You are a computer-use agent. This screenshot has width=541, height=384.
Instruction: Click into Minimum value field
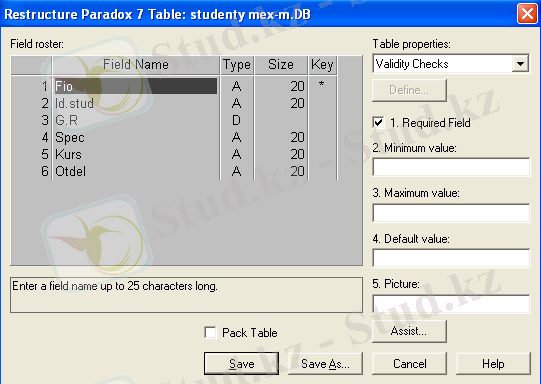(451, 167)
